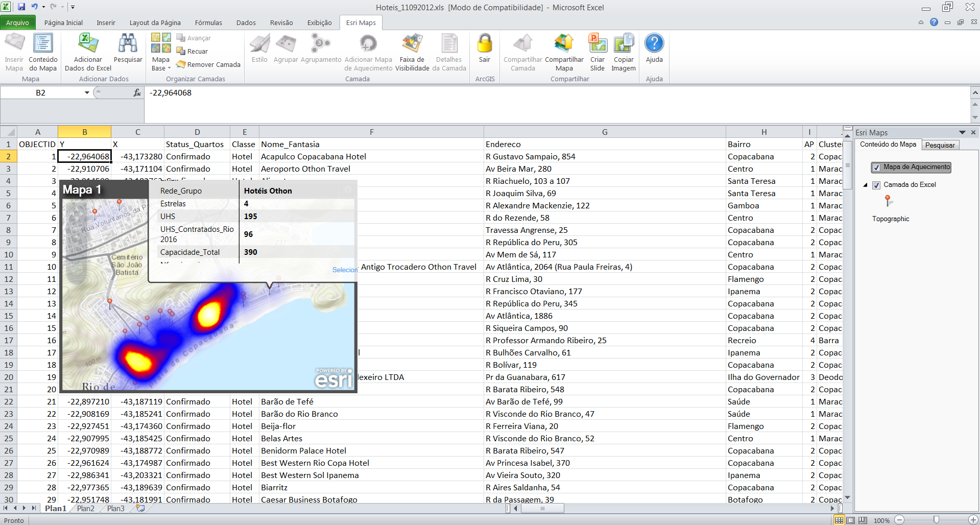This screenshot has height=525, width=980.
Task: Click the zoom out minus button
Action: (900, 520)
